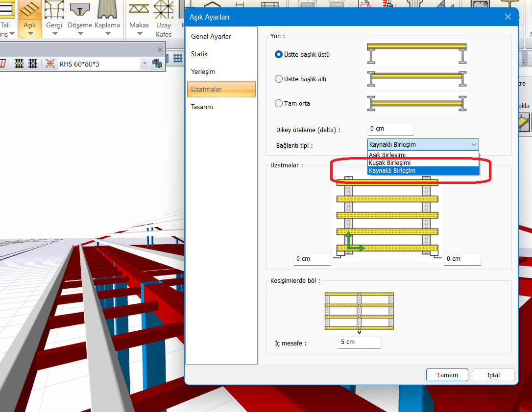Open the Tasarım section

221,107
